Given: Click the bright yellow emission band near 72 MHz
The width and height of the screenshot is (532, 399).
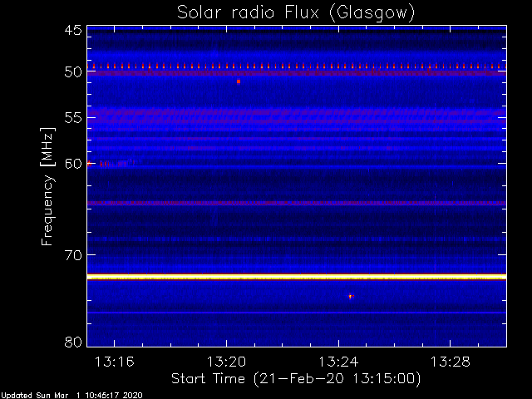Looking at the screenshot, I should tap(297, 277).
